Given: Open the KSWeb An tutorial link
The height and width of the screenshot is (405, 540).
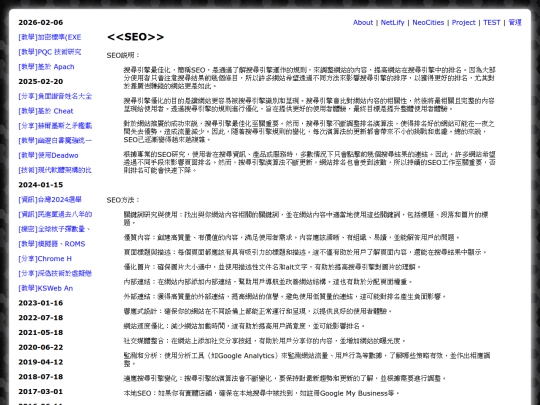Looking at the screenshot, I should click(x=45, y=288).
